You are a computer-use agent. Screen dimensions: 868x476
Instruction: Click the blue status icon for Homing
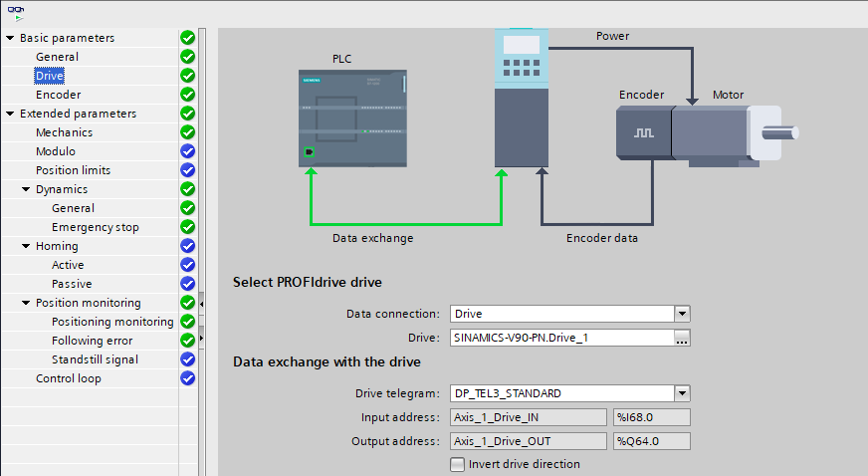pos(188,246)
